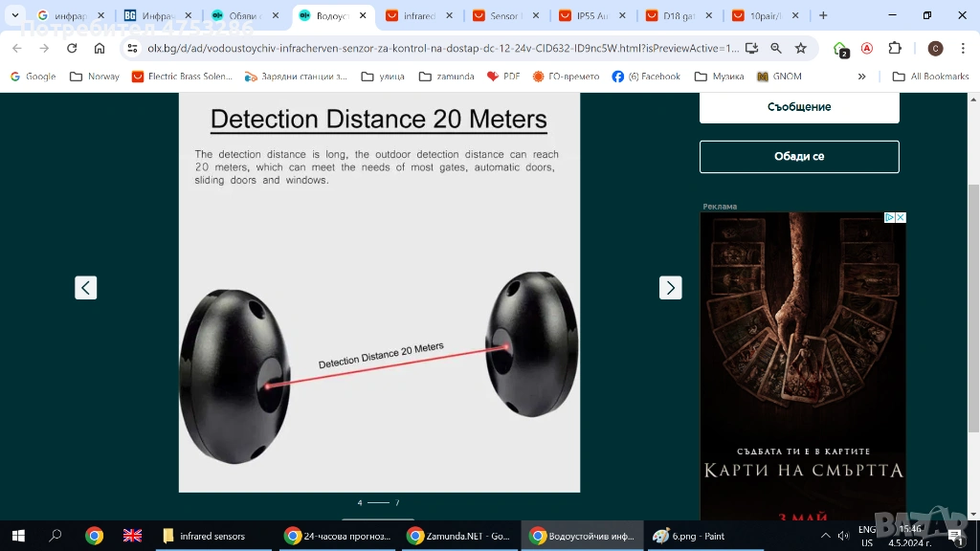Click the zoom magnifier icon in address bar
The image size is (980, 551).
(776, 48)
